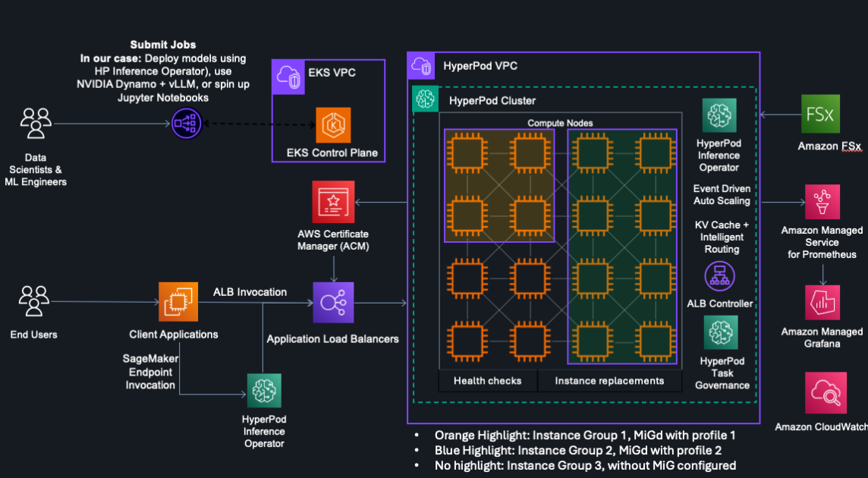Click the Health checks label

pyautogui.click(x=487, y=380)
